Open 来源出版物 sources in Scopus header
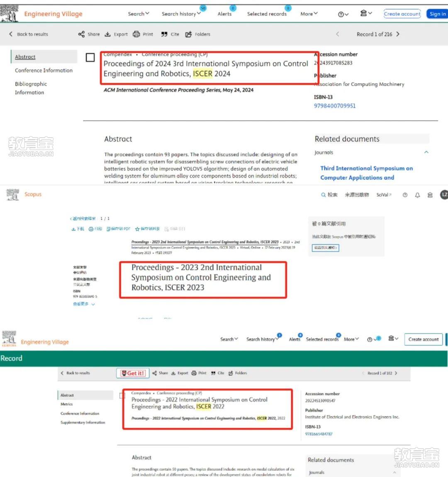 [357, 195]
